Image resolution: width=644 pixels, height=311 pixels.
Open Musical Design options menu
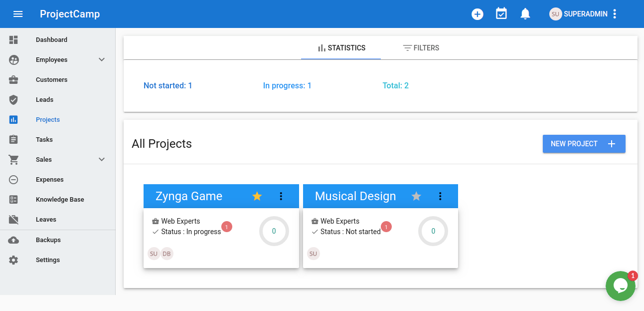tap(440, 196)
